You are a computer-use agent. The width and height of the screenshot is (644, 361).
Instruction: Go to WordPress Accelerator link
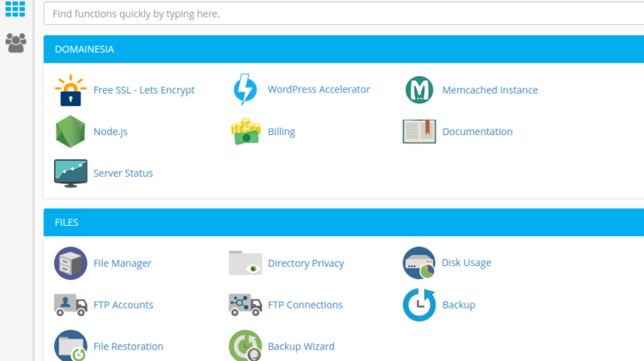[319, 89]
